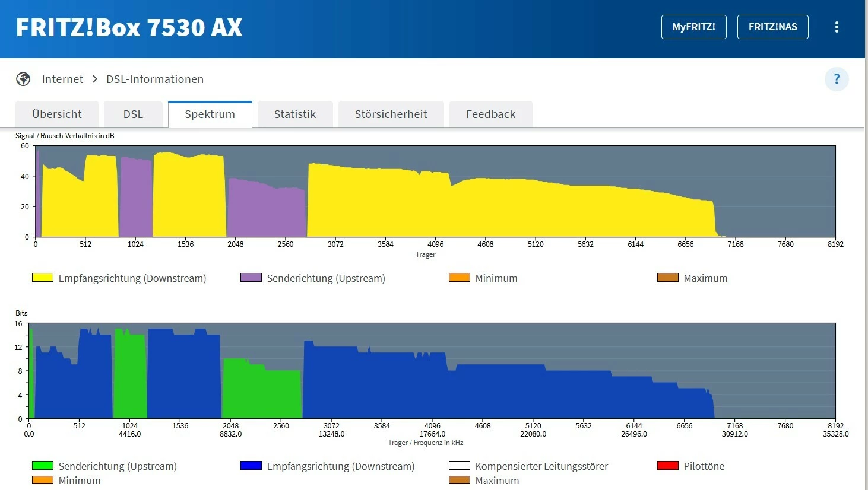The image size is (868, 490).
Task: Click the FRITZ!Box 7530 AX logo
Action: click(x=129, y=28)
